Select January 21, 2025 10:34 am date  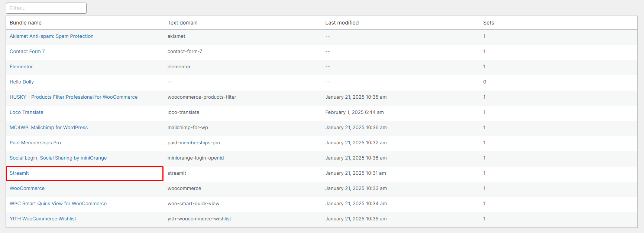coord(356,203)
